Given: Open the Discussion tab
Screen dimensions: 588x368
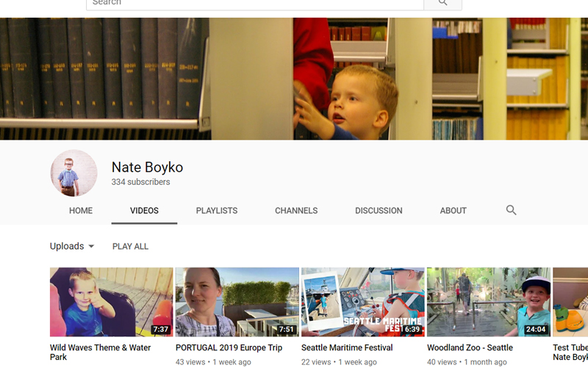Looking at the screenshot, I should click(x=379, y=210).
